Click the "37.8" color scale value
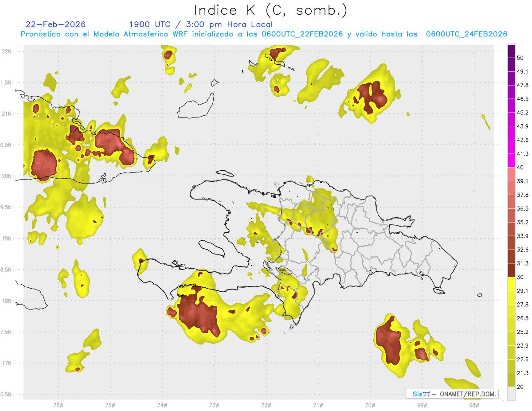Screen dimensions: 532x411 (x=523, y=195)
